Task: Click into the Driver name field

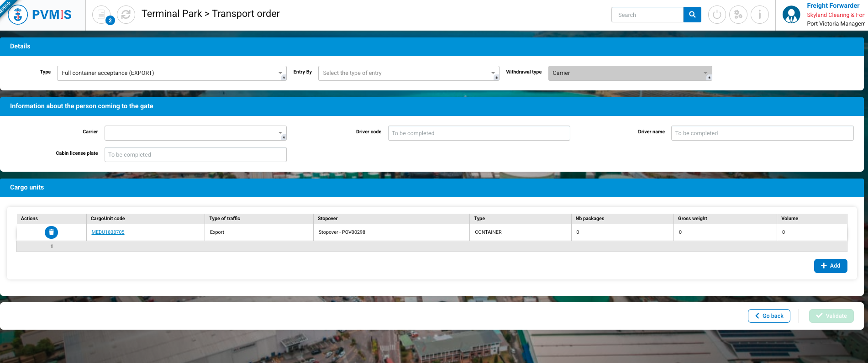Action: pyautogui.click(x=762, y=133)
